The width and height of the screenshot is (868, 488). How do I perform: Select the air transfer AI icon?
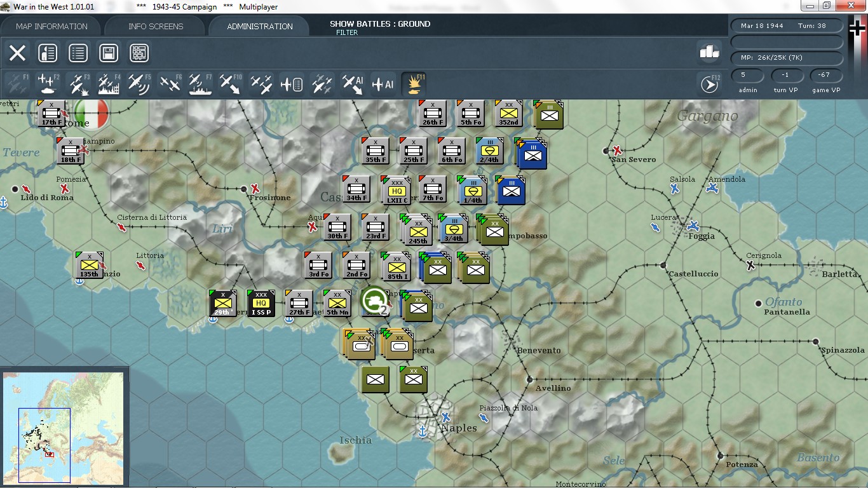(x=353, y=84)
